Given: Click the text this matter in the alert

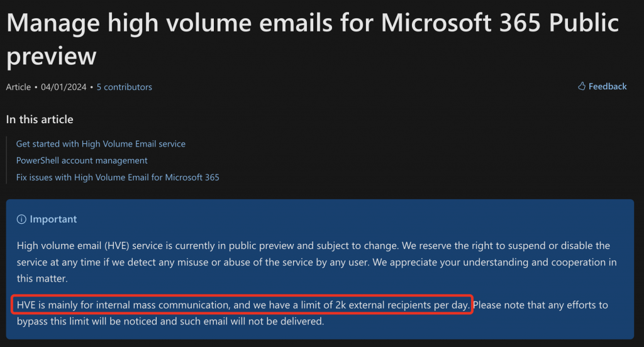Looking at the screenshot, I should click(42, 277).
